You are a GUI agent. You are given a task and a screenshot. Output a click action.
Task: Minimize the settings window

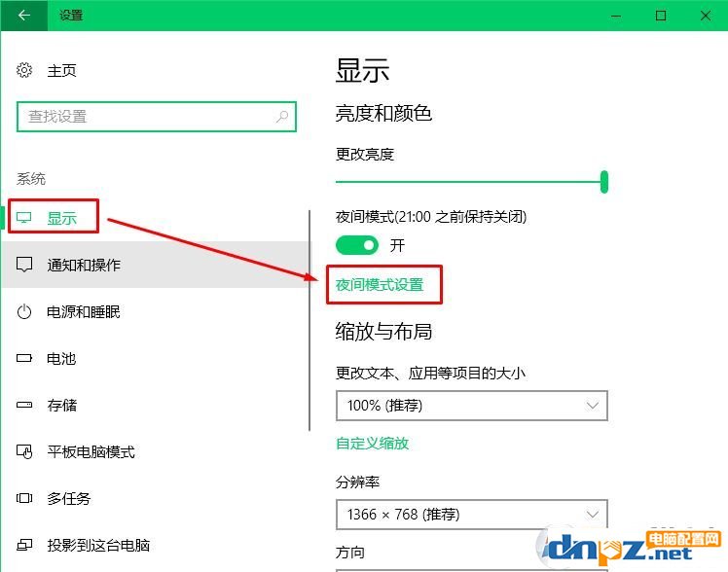(x=616, y=16)
